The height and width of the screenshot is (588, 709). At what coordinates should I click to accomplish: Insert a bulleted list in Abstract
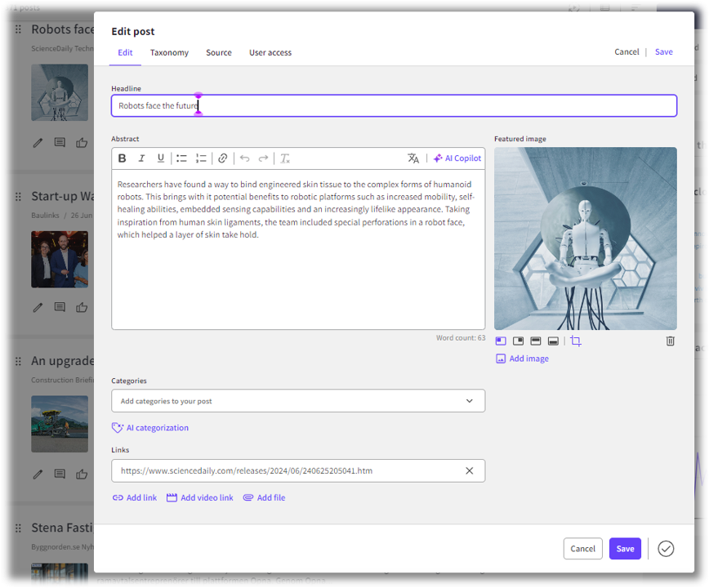coord(181,158)
